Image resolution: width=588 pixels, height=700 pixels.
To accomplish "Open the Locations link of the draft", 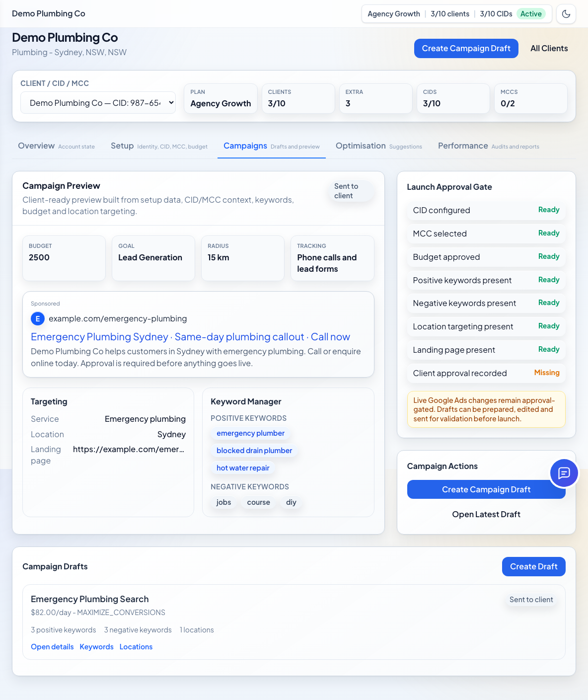I will [x=136, y=647].
